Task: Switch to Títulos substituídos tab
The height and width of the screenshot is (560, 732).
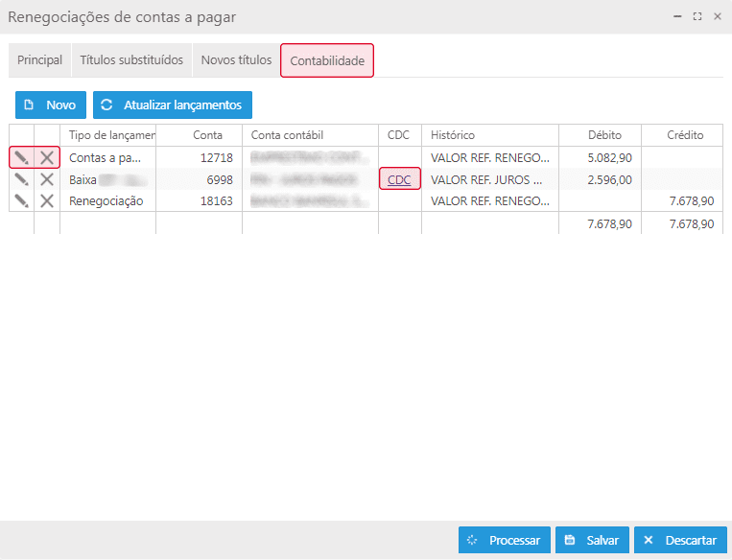Action: point(131,60)
